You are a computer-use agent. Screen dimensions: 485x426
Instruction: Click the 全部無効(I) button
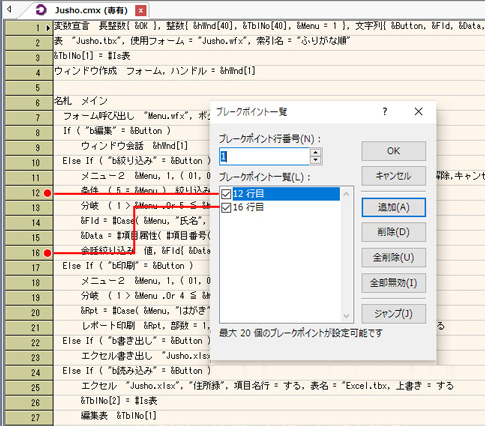coord(393,283)
